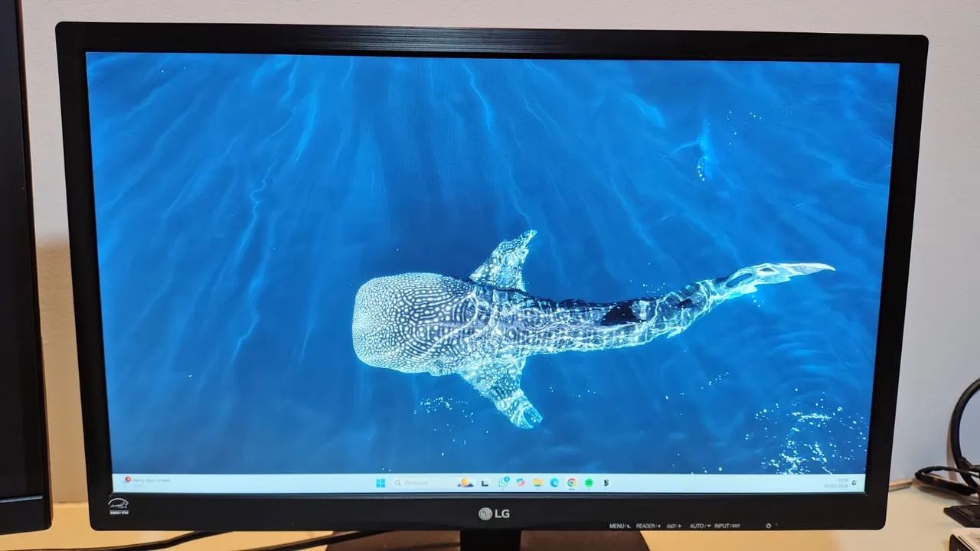Screen dimensions: 980x551
Task: Open File Explorer from the taskbar
Action: point(537,483)
